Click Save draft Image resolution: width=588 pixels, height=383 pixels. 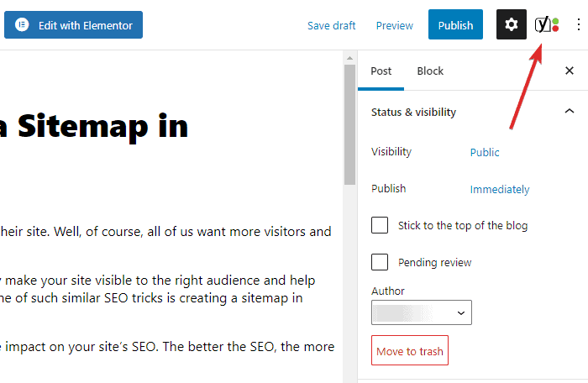pyautogui.click(x=331, y=25)
